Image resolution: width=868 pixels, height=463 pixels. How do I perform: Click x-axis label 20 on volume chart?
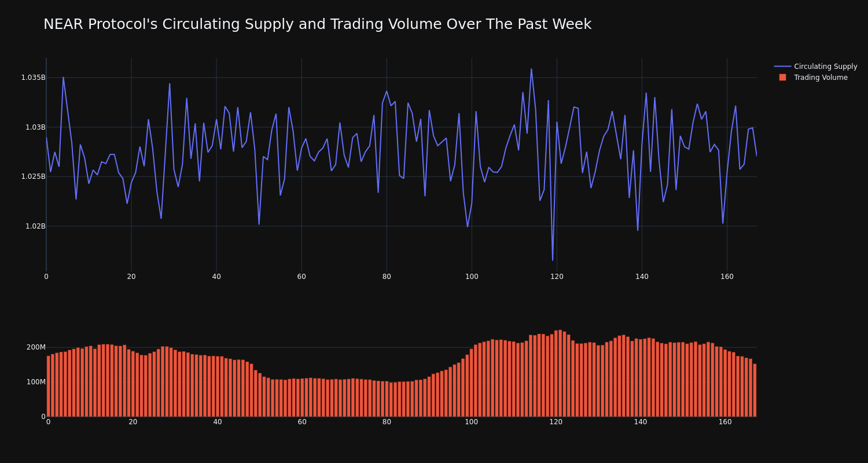133,422
